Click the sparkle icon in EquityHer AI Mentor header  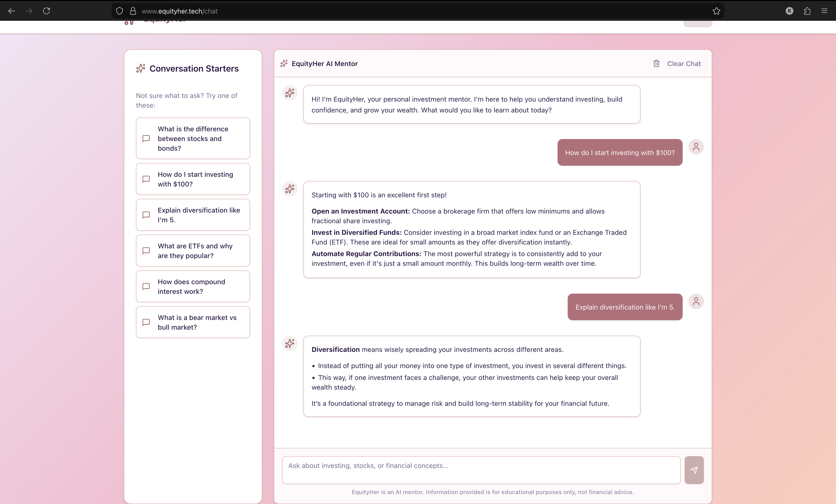pyautogui.click(x=284, y=63)
